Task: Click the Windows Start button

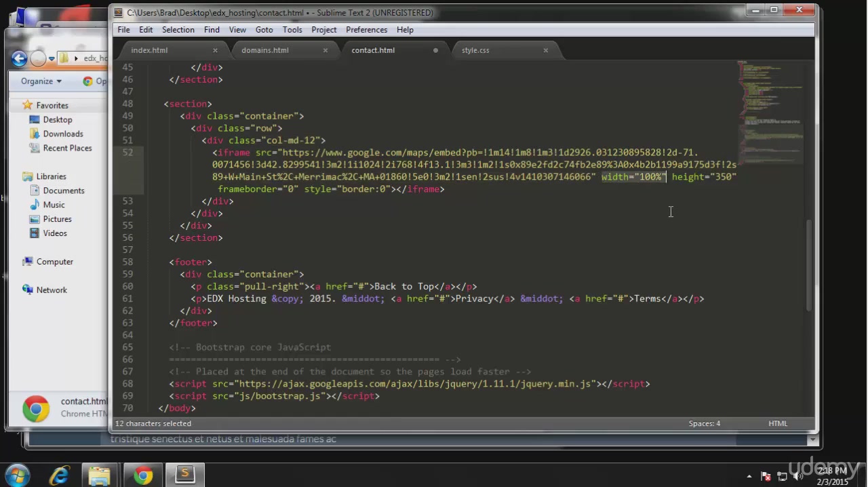Action: pyautogui.click(x=18, y=475)
